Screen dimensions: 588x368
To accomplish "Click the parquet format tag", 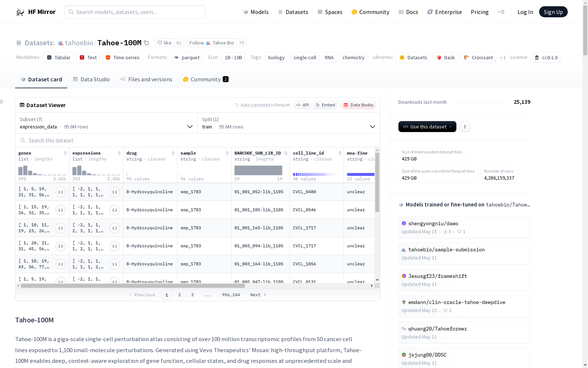I will click(x=187, y=57).
